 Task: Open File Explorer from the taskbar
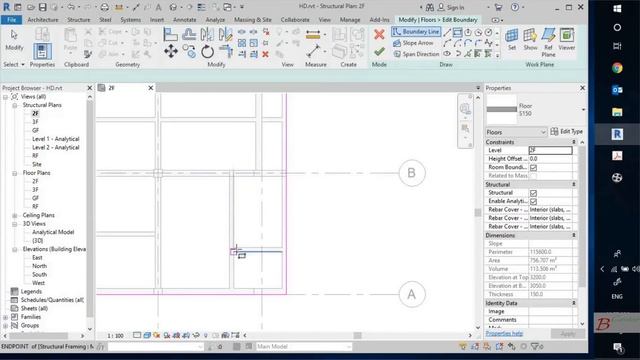tap(617, 112)
